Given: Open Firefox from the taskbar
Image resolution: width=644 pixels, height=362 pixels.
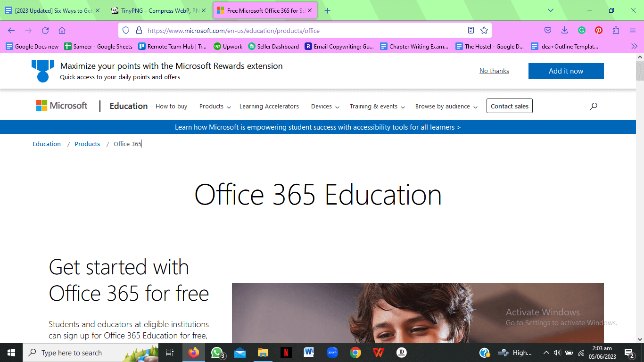Looking at the screenshot, I should click(x=194, y=353).
